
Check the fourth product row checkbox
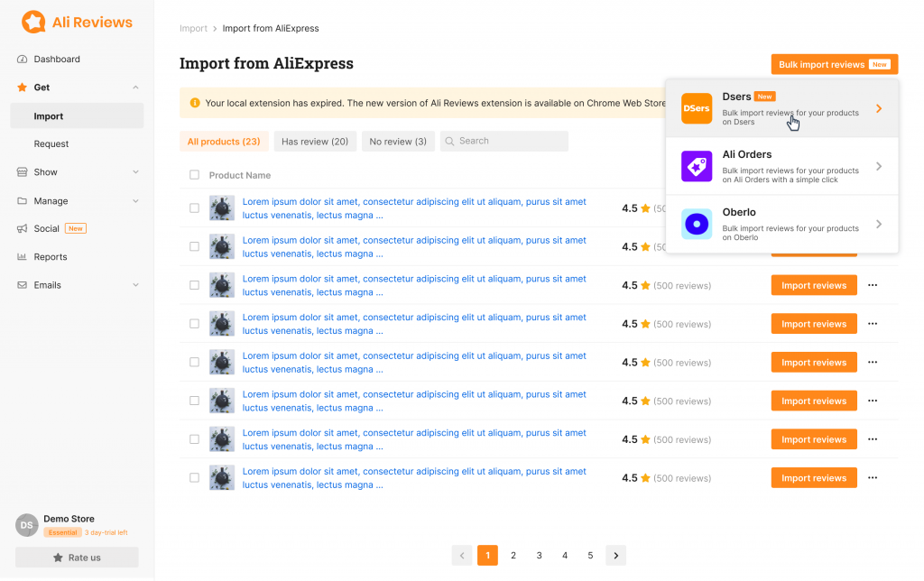pyautogui.click(x=195, y=324)
